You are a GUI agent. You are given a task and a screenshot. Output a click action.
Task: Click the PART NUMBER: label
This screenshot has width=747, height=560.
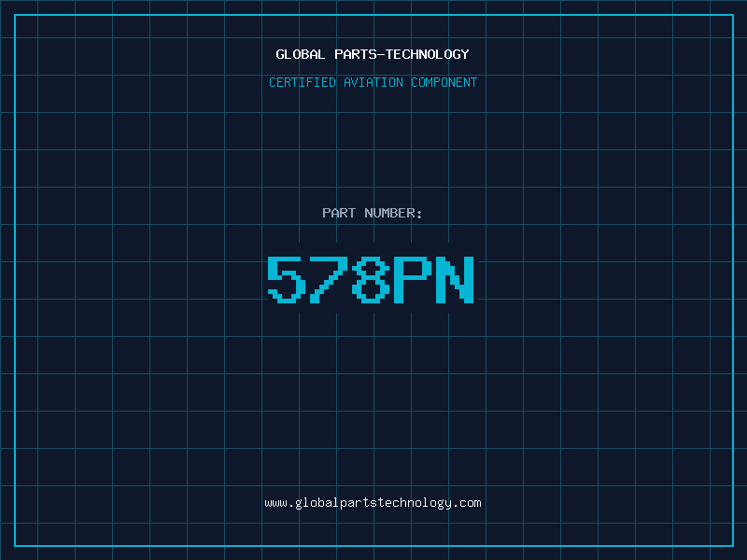tap(372, 213)
